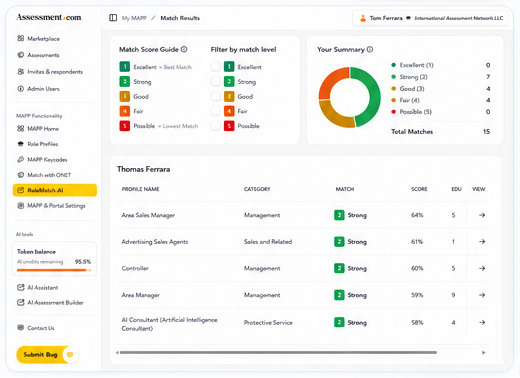Check the Possible filter checkbox

pyautogui.click(x=216, y=126)
